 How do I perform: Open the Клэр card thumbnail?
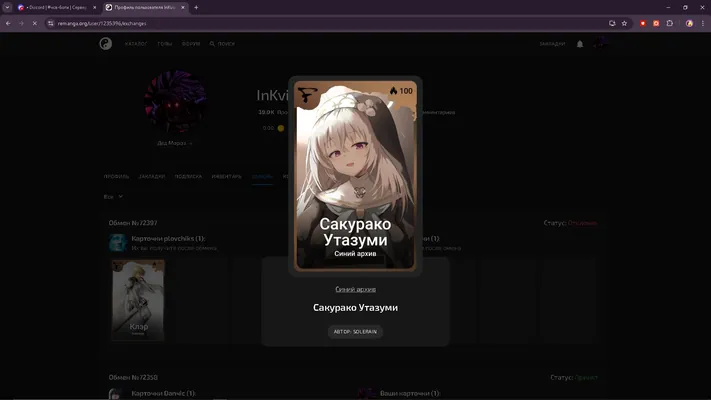coord(138,300)
